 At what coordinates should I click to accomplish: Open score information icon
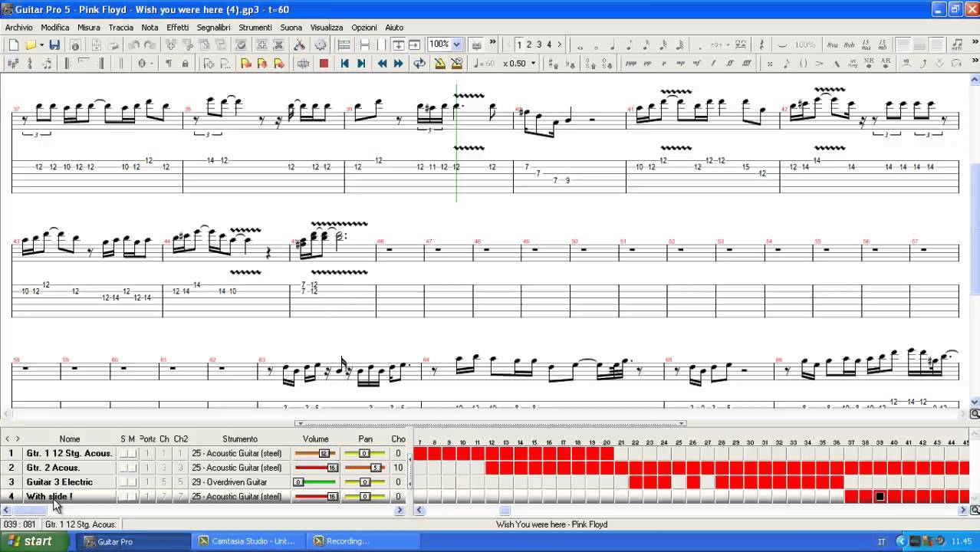point(75,44)
